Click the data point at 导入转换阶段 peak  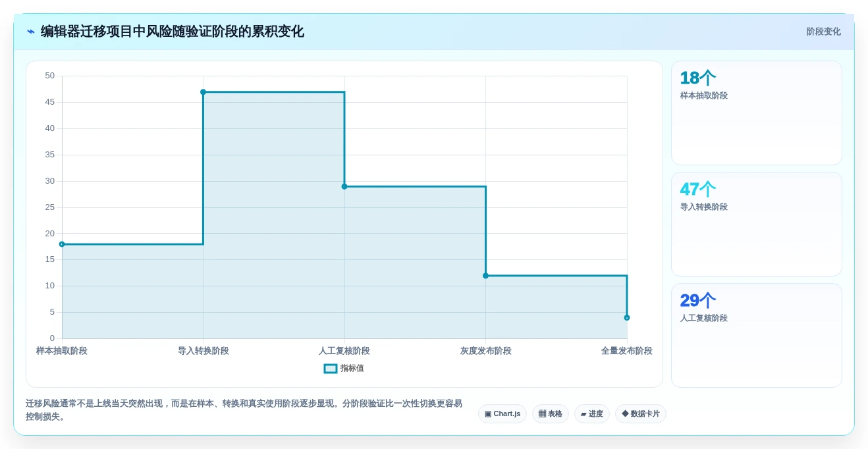[203, 92]
